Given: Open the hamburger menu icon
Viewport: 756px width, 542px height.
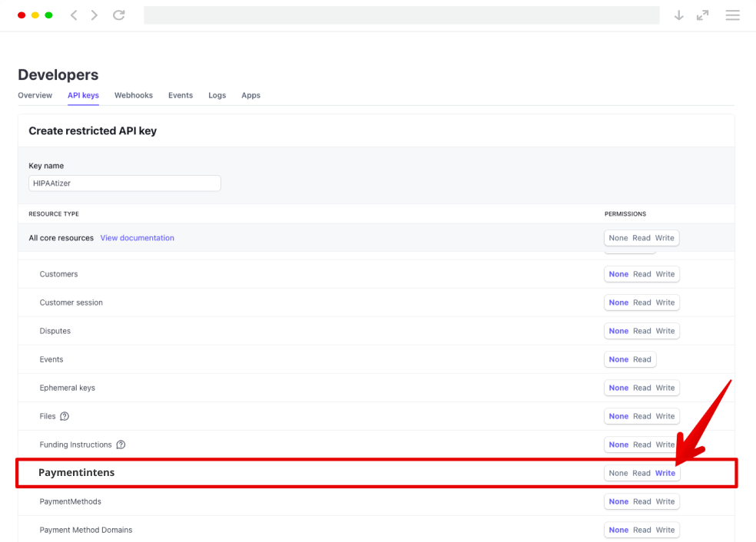Looking at the screenshot, I should 732,15.
